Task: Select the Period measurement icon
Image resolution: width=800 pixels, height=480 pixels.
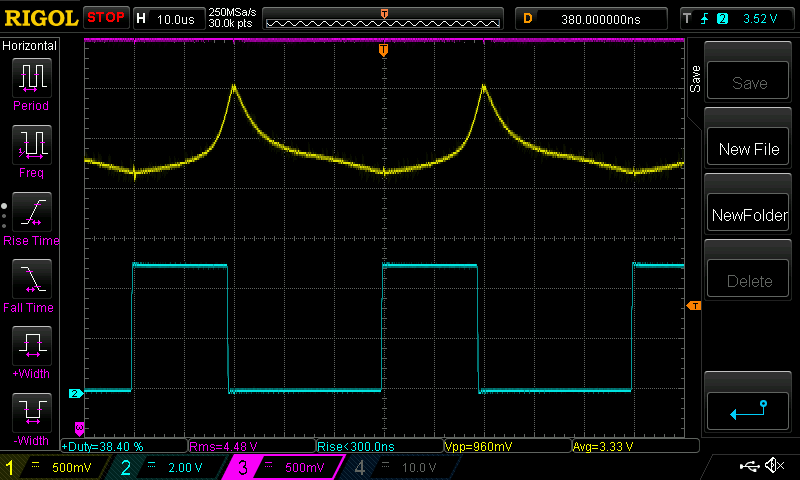Action: click(30, 78)
